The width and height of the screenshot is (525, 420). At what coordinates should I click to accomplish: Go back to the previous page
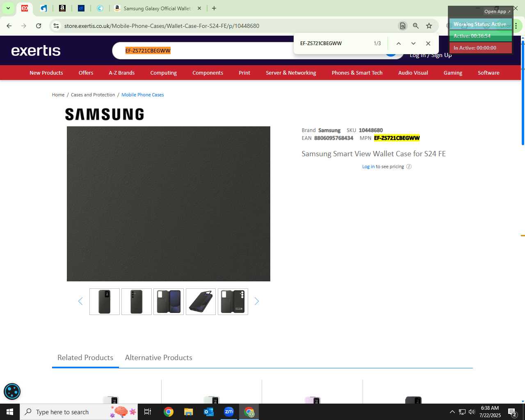point(9,26)
